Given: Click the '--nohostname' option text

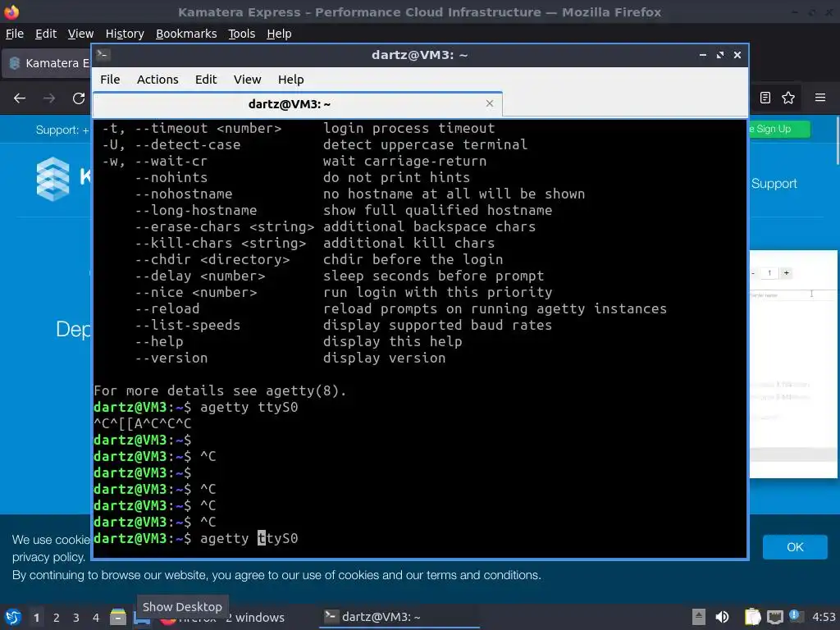Looking at the screenshot, I should pos(184,194).
